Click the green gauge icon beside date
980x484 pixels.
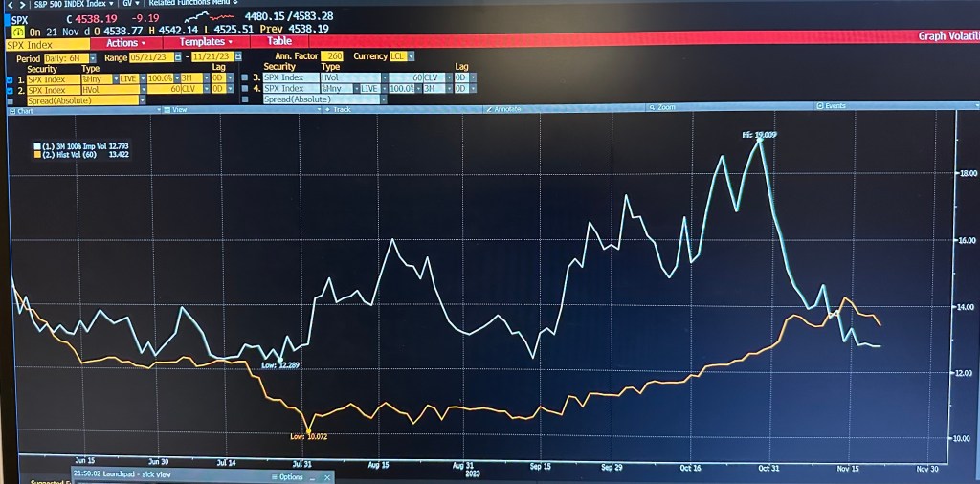18,30
